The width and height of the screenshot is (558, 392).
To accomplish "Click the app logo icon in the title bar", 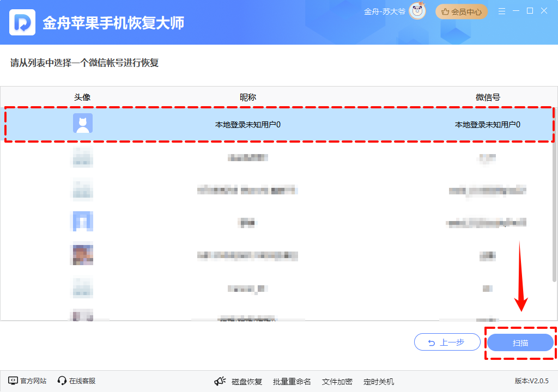I will tap(22, 22).
